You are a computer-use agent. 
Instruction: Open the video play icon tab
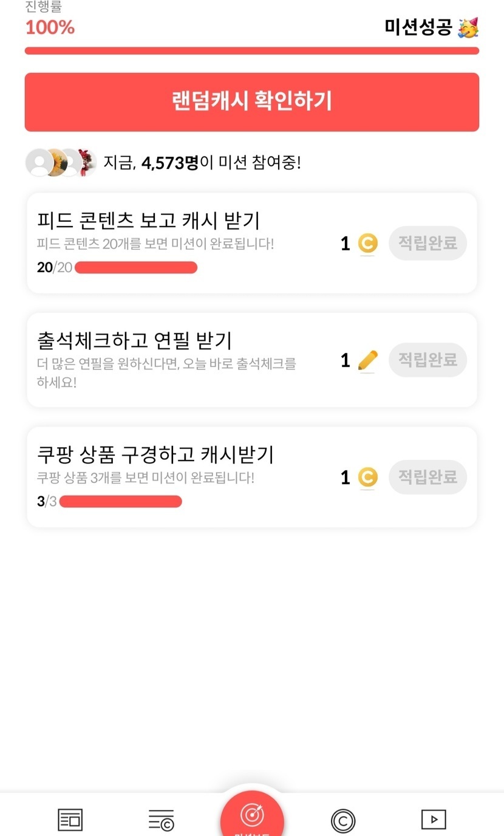click(x=434, y=820)
